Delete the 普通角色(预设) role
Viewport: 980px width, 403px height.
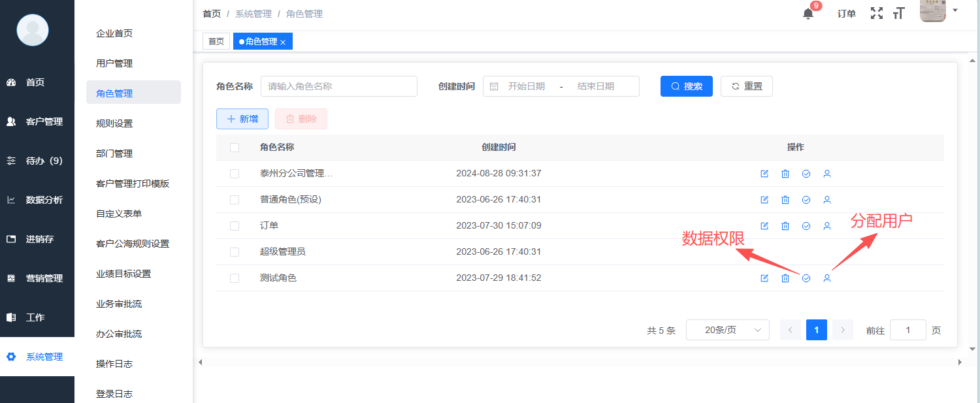tap(785, 200)
